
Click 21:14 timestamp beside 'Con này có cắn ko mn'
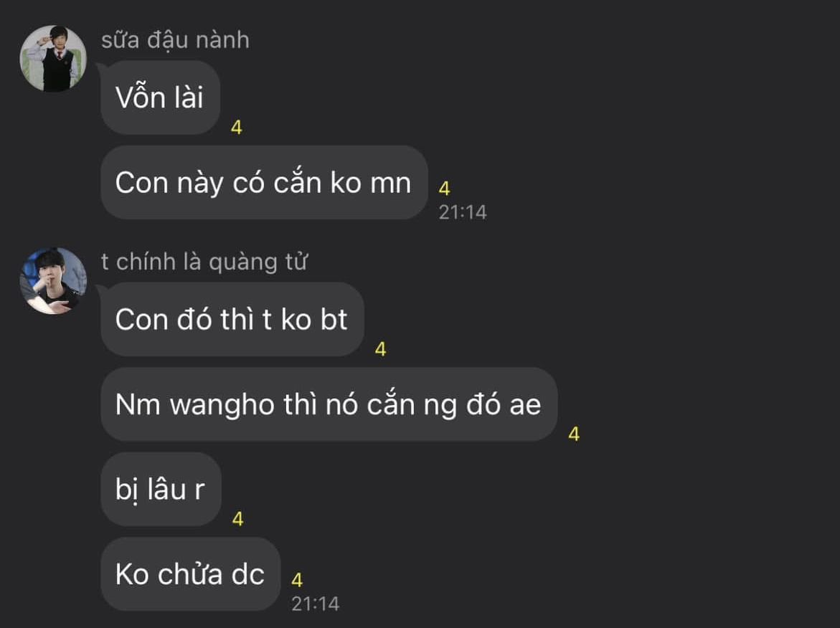tap(462, 212)
